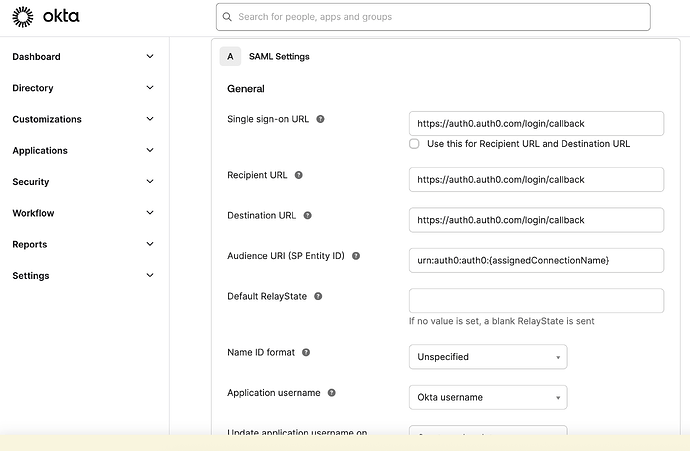The height and width of the screenshot is (451, 690).
Task: Expand the Applications menu chevron
Action: pyautogui.click(x=150, y=150)
